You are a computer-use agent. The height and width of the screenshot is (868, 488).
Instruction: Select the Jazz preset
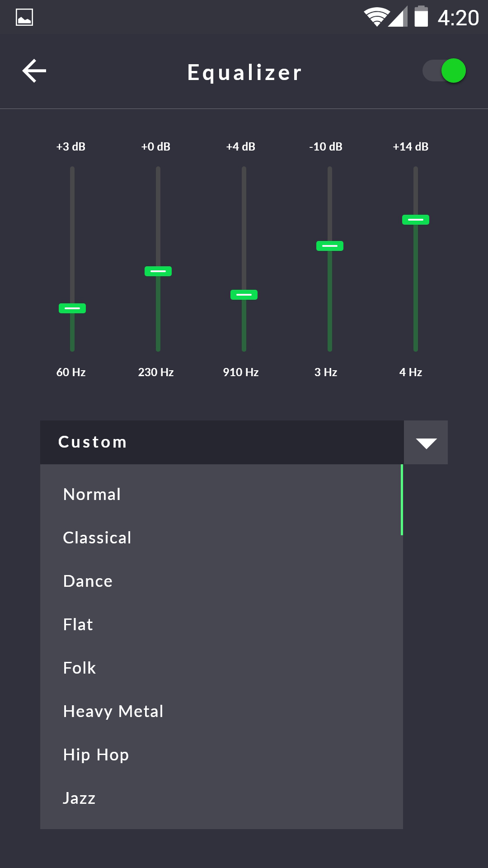[79, 798]
